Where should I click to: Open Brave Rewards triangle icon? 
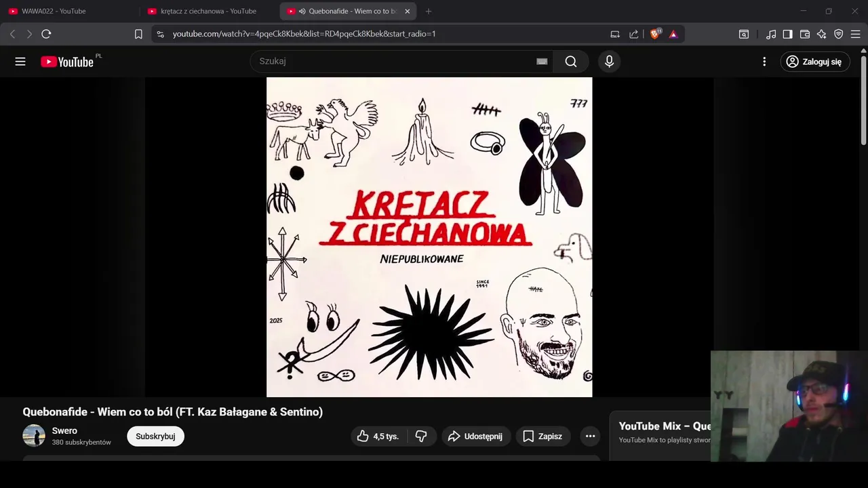tap(673, 34)
